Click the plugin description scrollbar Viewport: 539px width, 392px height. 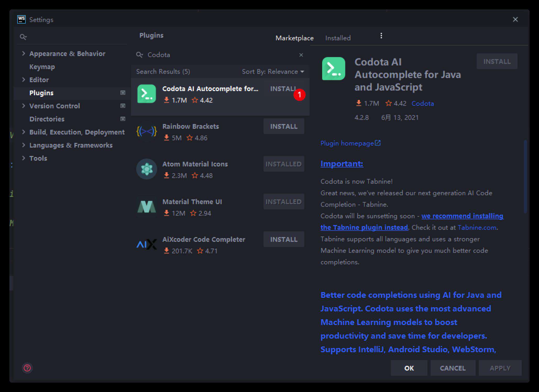(x=525, y=177)
